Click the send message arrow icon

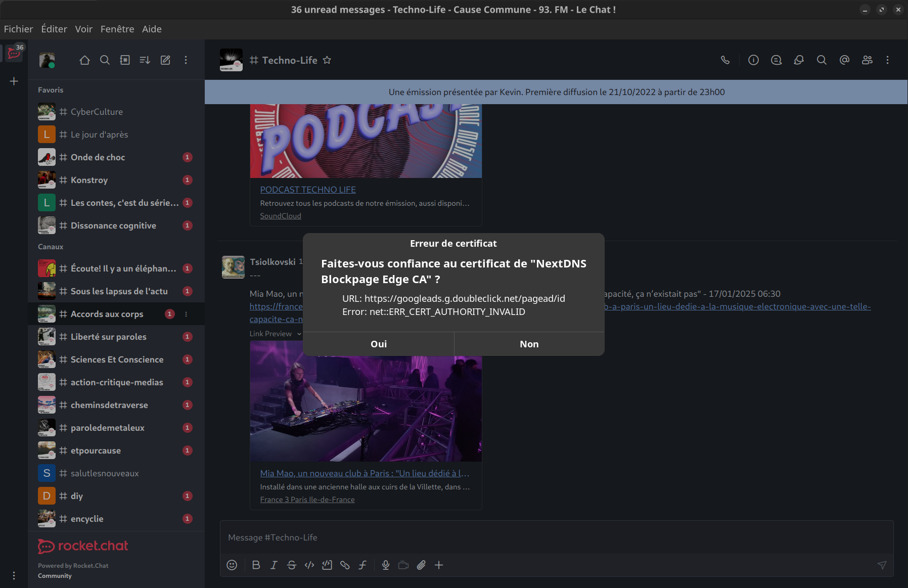(x=882, y=565)
